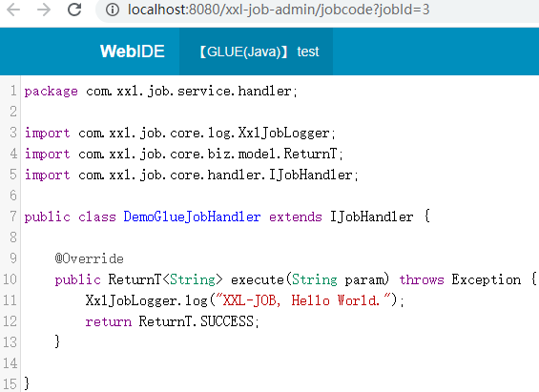Click the execute method name
This screenshot has width=539, height=392.
pos(258,279)
